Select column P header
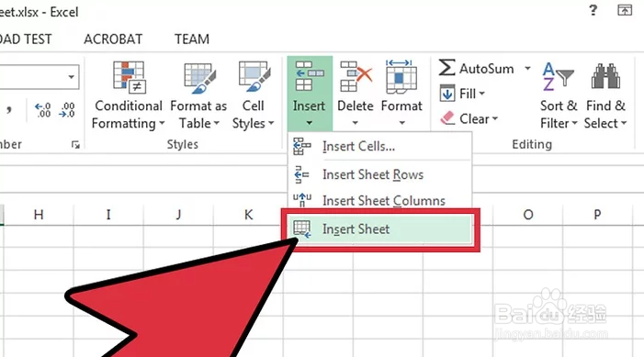This screenshot has width=644, height=357. (x=597, y=215)
